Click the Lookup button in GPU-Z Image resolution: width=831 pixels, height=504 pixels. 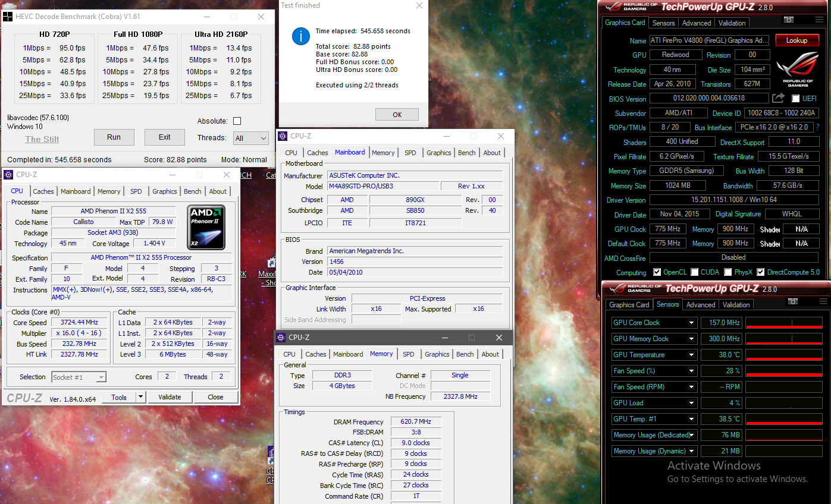(797, 40)
